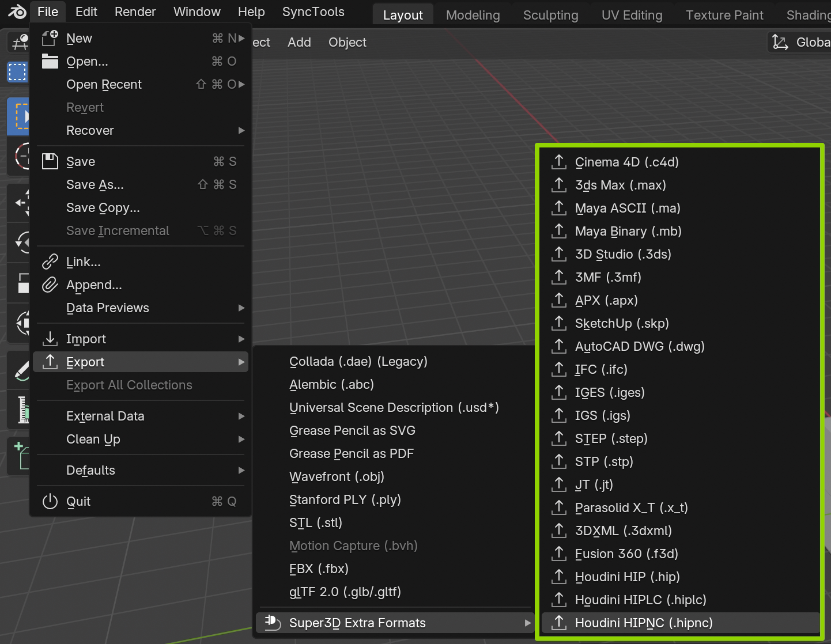
Task: Open the File menu
Action: (x=48, y=12)
